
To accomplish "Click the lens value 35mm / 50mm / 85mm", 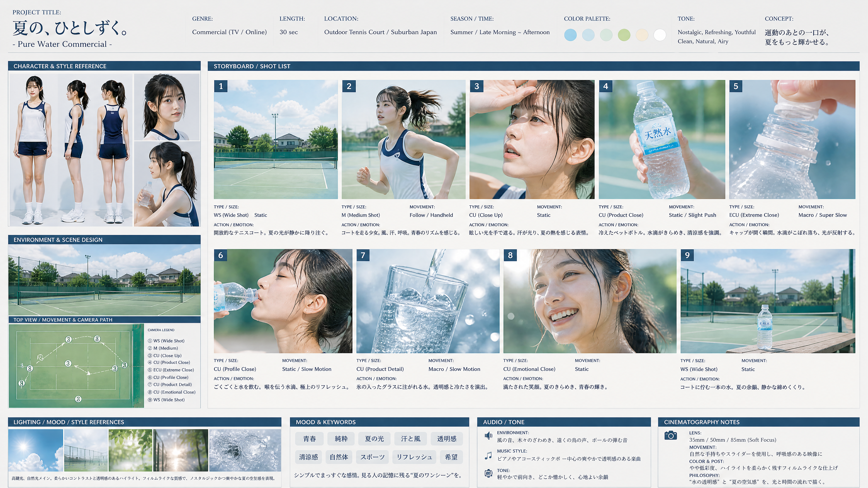I will click(717, 440).
